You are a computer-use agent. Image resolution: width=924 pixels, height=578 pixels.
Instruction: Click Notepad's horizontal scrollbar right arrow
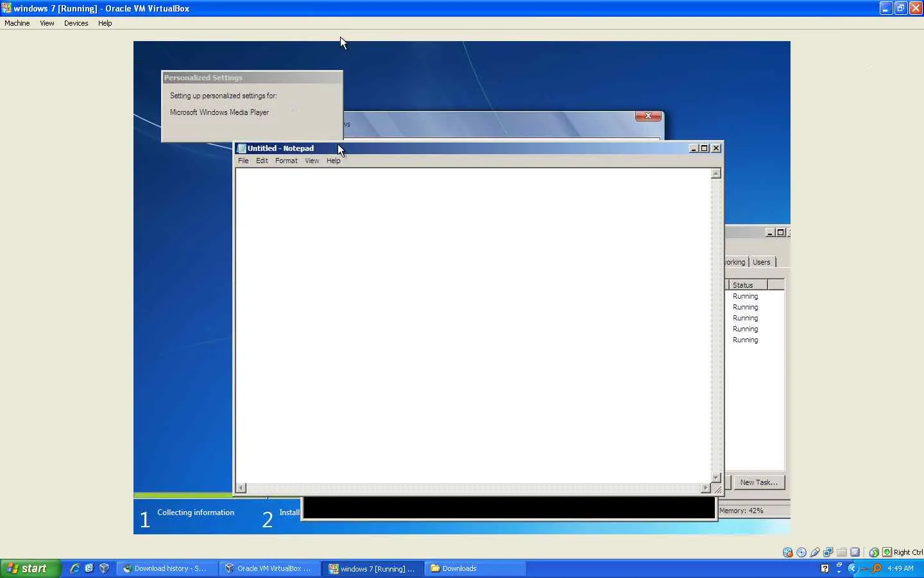tap(706, 488)
